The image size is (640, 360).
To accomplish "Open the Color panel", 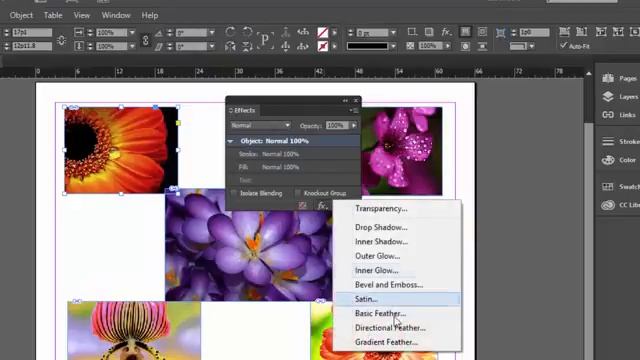I will coord(619,160).
